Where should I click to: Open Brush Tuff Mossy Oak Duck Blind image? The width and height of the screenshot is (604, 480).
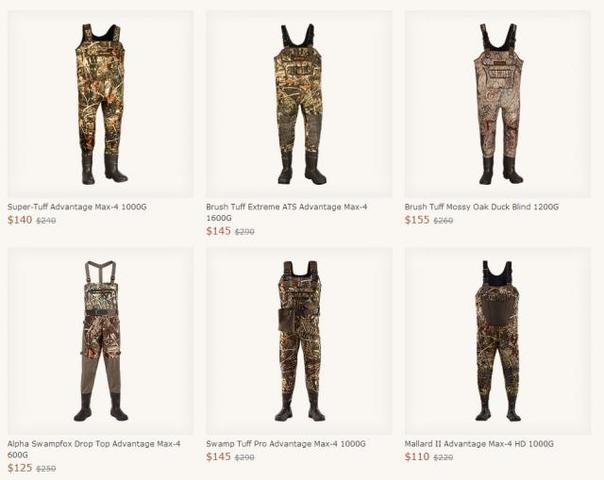tap(497, 104)
